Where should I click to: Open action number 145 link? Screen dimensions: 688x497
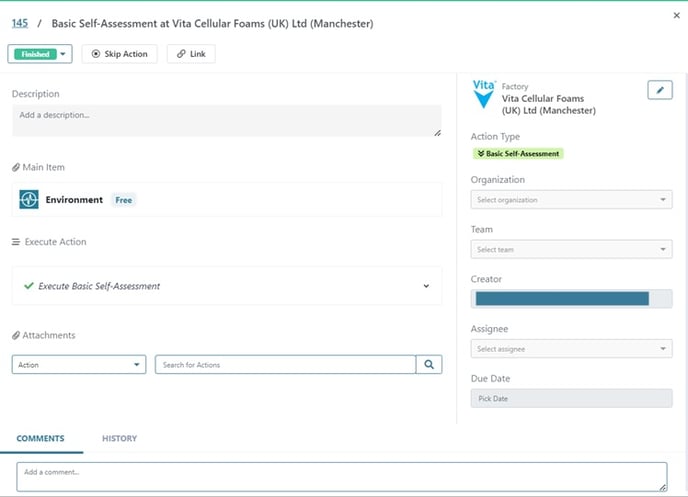[20, 23]
